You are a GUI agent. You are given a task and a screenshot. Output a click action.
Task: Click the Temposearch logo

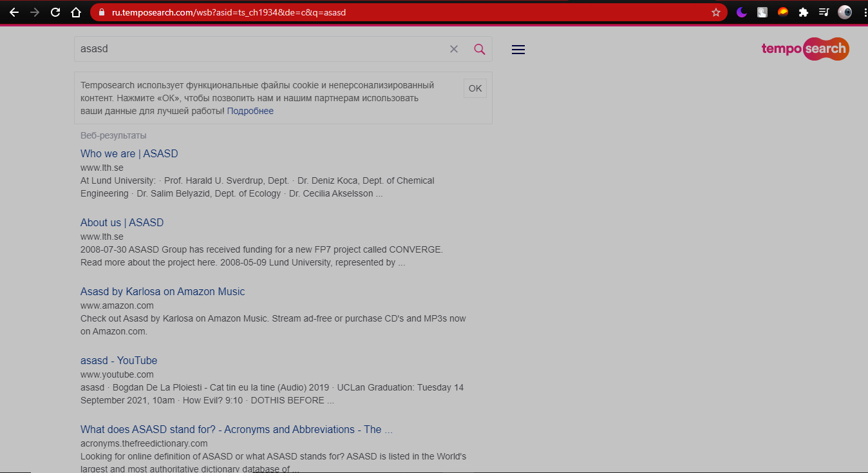805,49
